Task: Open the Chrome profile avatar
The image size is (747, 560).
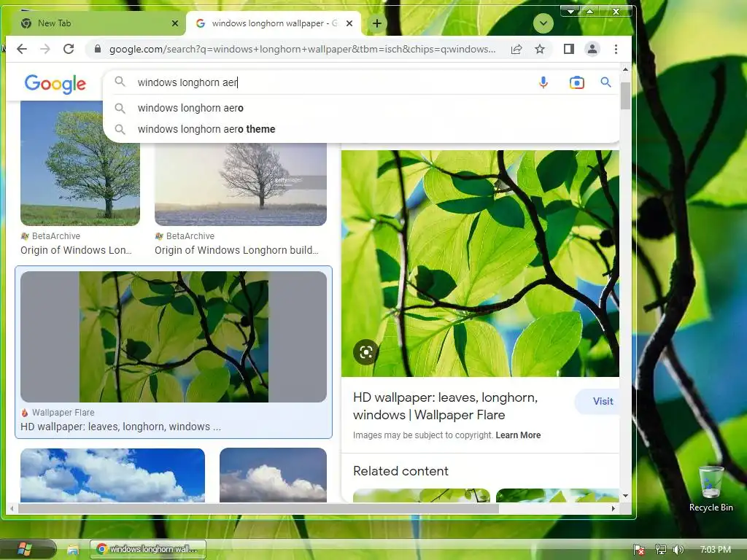Action: pos(592,49)
